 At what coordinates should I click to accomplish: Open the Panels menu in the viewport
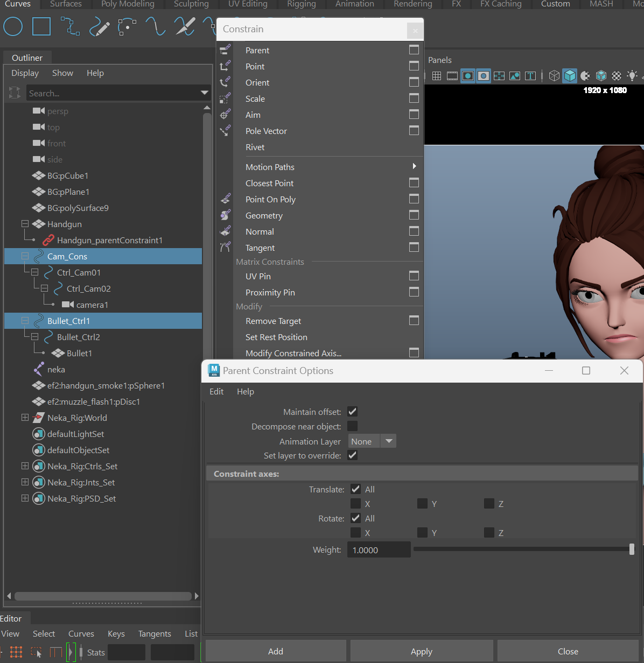(440, 60)
